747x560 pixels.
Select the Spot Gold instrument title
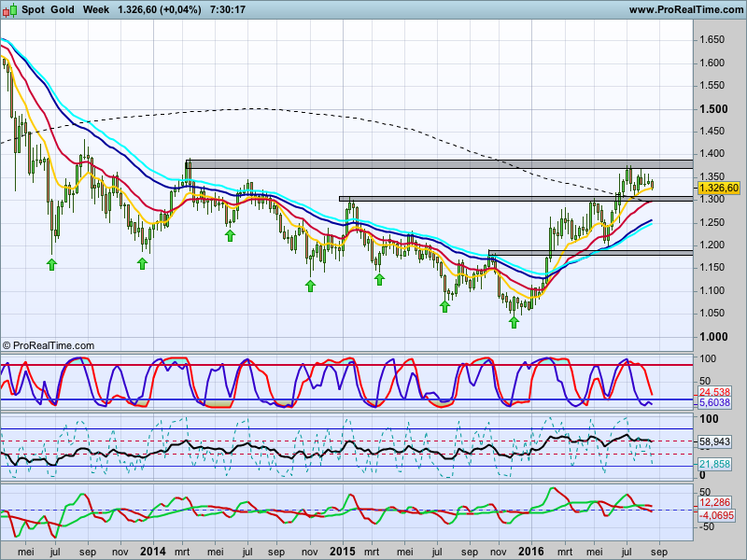48,9
